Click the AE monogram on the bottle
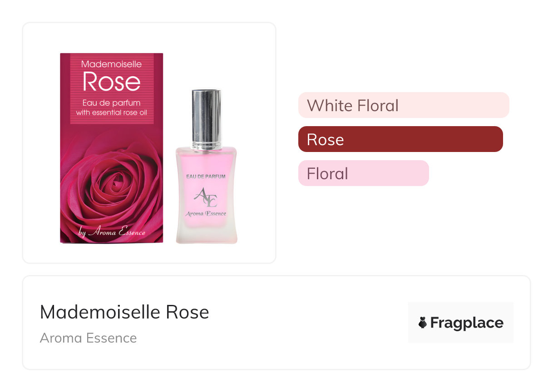Image resolution: width=553 pixels, height=392 pixels. click(x=206, y=197)
